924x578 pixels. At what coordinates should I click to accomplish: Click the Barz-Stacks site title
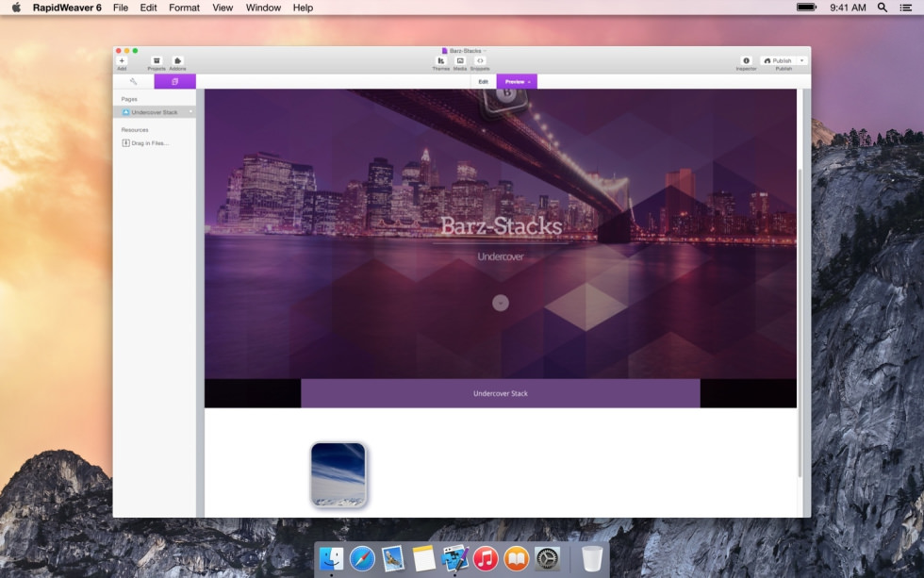(x=501, y=225)
